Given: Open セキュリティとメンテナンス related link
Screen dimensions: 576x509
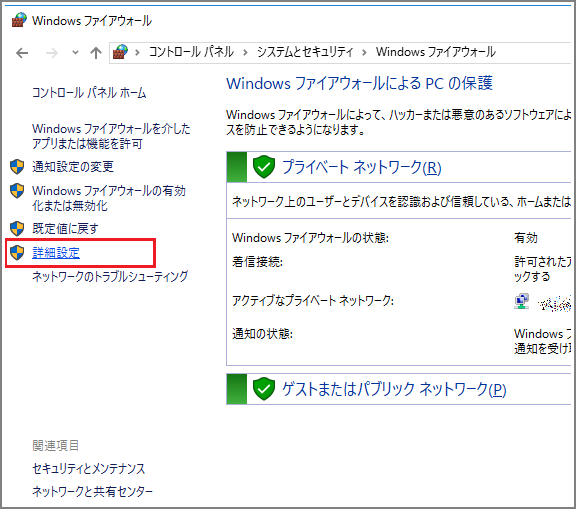Looking at the screenshot, I should (x=89, y=469).
